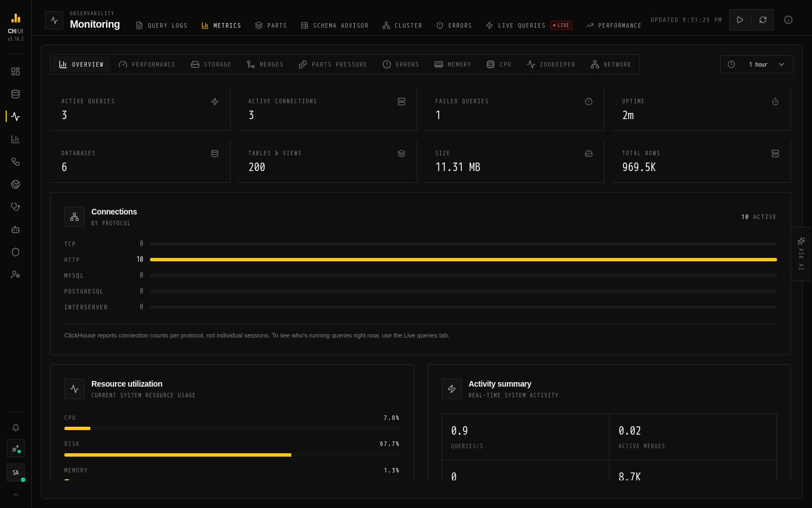The image size is (812, 508).
Task: Select the top Errors tab with shield icon
Action: [454, 25]
